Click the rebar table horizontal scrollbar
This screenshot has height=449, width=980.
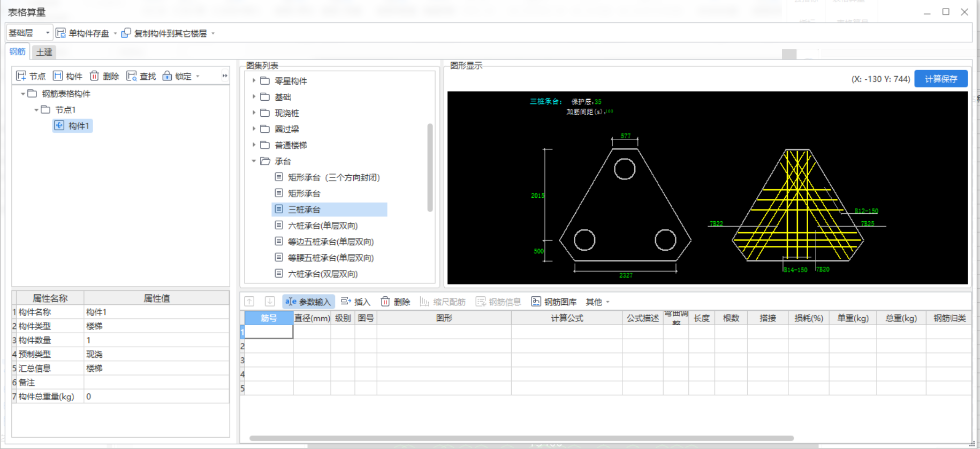(x=521, y=438)
